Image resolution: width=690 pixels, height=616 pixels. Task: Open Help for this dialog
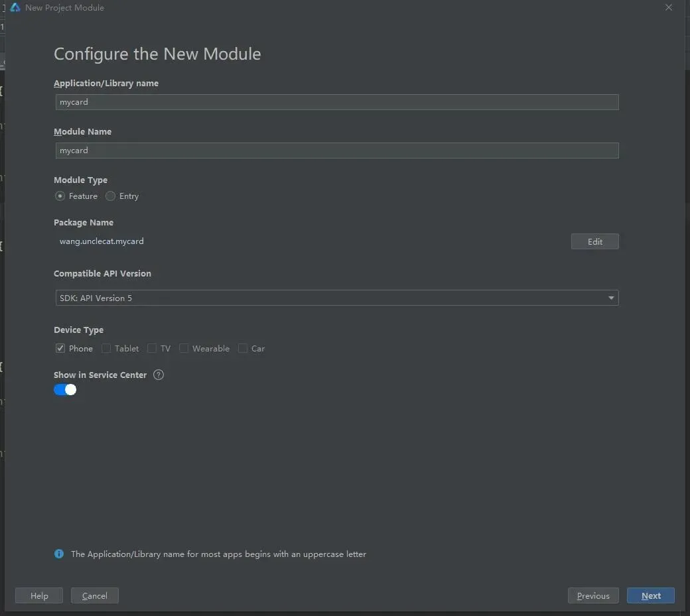pos(39,595)
